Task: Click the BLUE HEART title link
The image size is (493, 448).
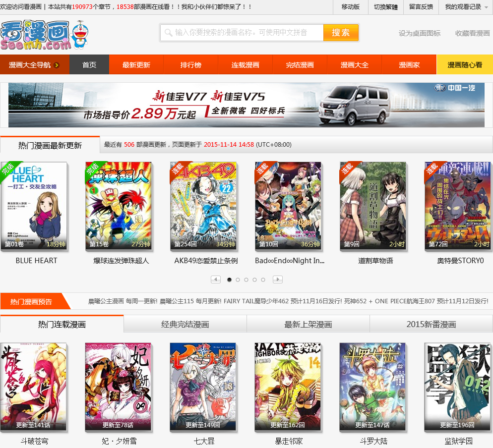Action: (x=37, y=261)
